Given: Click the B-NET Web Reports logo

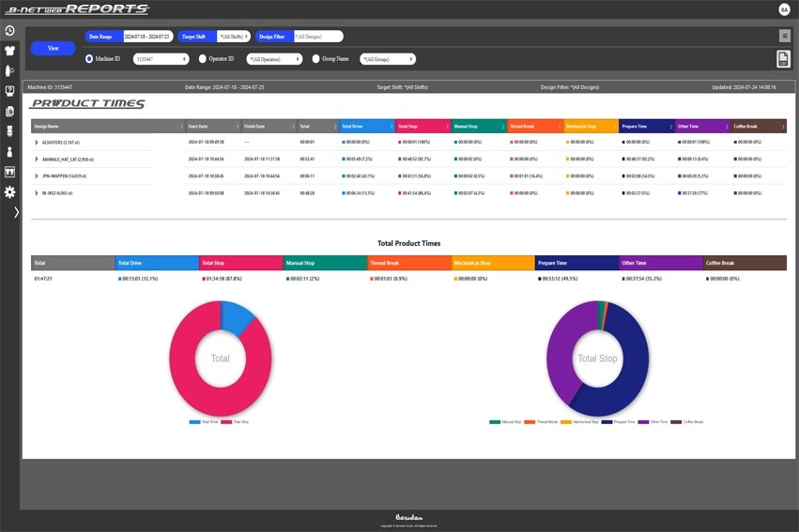Looking at the screenshot, I should (x=77, y=9).
